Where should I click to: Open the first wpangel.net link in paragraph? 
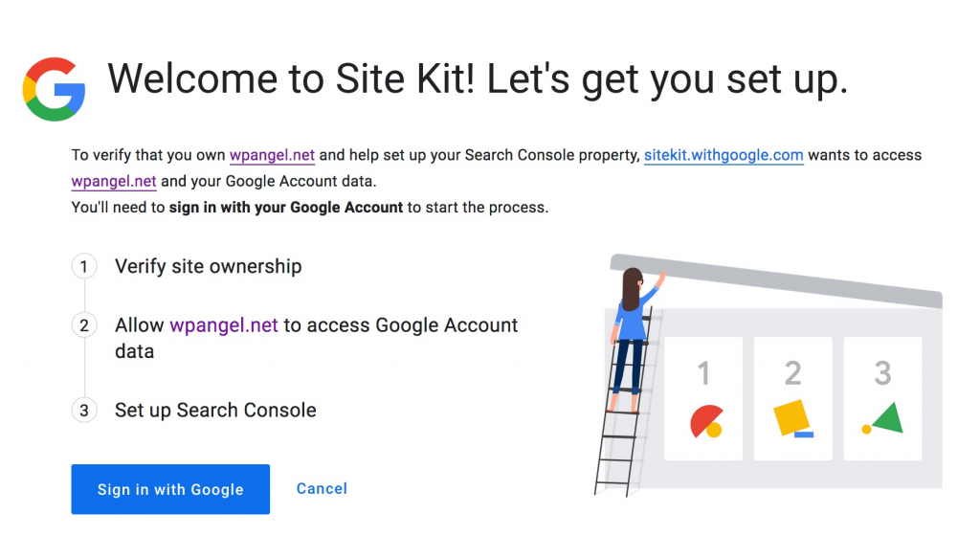(272, 155)
